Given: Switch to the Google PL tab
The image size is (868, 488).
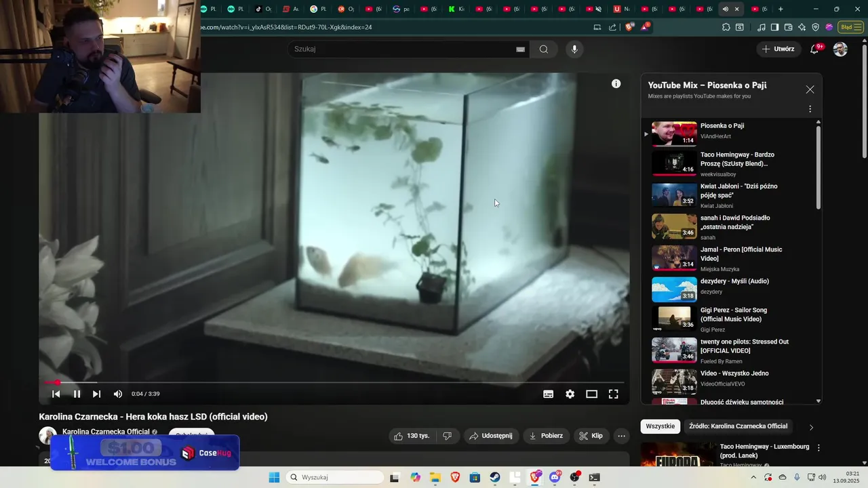Looking at the screenshot, I should (x=319, y=9).
